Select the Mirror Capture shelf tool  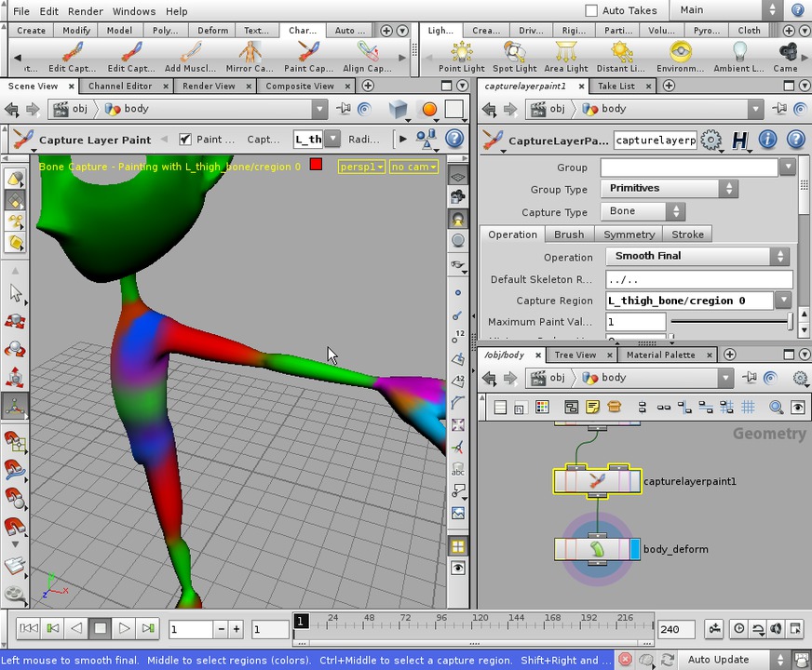(x=248, y=56)
